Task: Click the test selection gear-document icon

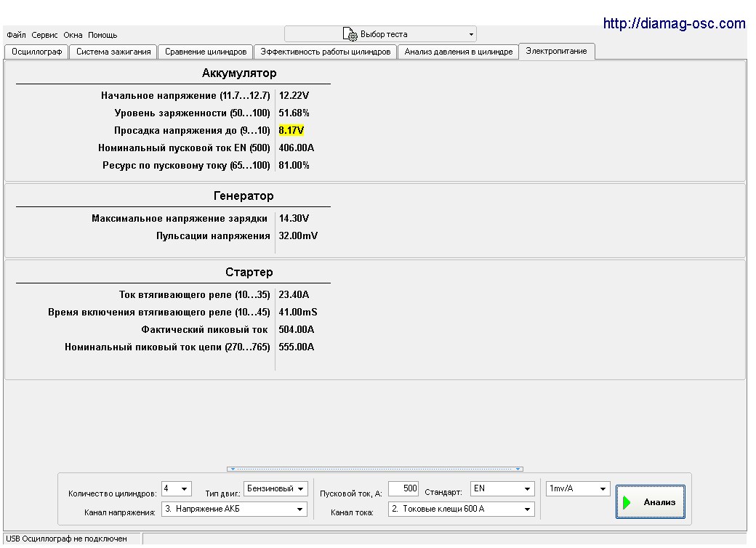Action: click(x=350, y=34)
